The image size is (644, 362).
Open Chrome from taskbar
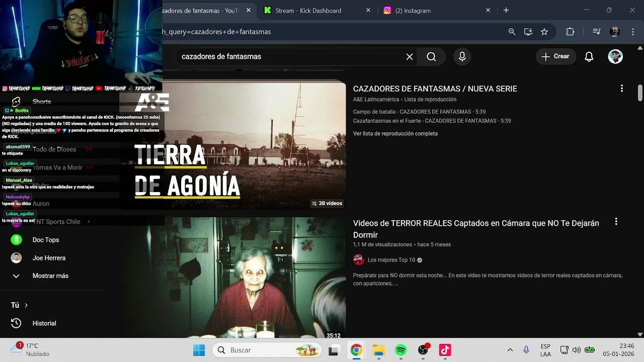(356, 350)
